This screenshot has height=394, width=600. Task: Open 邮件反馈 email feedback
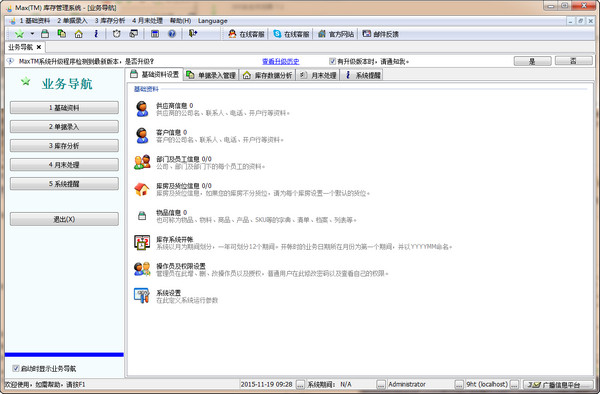[x=380, y=34]
